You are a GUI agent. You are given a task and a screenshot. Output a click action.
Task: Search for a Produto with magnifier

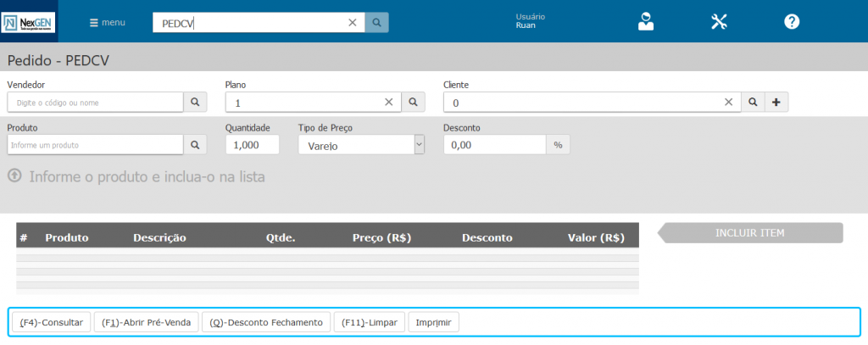click(x=195, y=145)
